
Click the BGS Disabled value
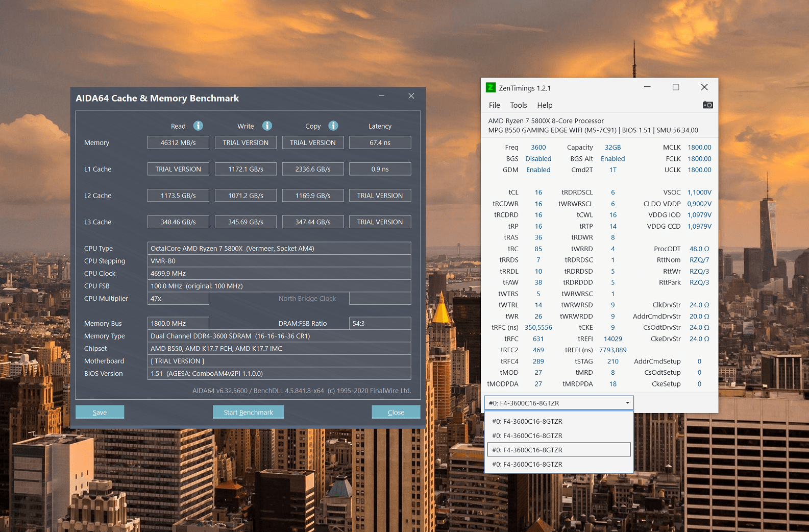click(x=538, y=159)
